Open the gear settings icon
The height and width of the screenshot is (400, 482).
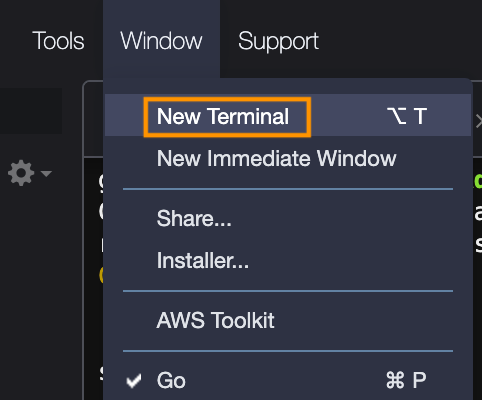coord(21,173)
